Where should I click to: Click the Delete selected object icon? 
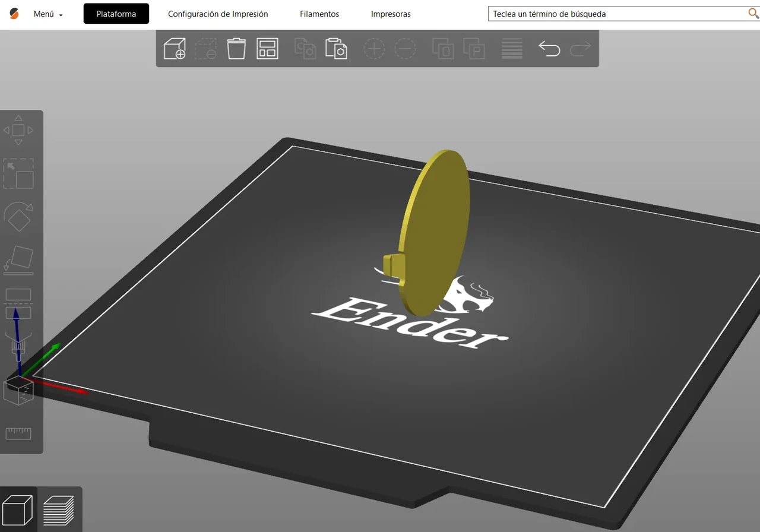coord(205,48)
